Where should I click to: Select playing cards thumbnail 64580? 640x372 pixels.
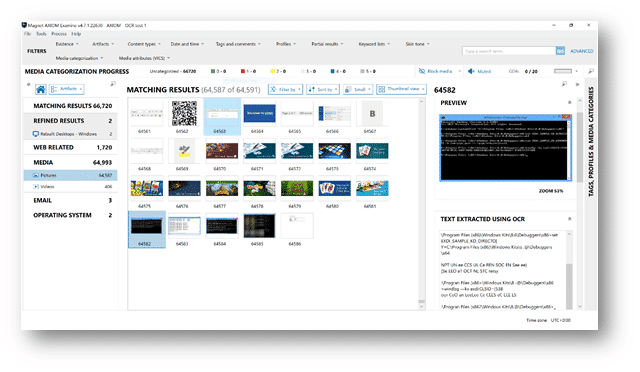coord(334,189)
